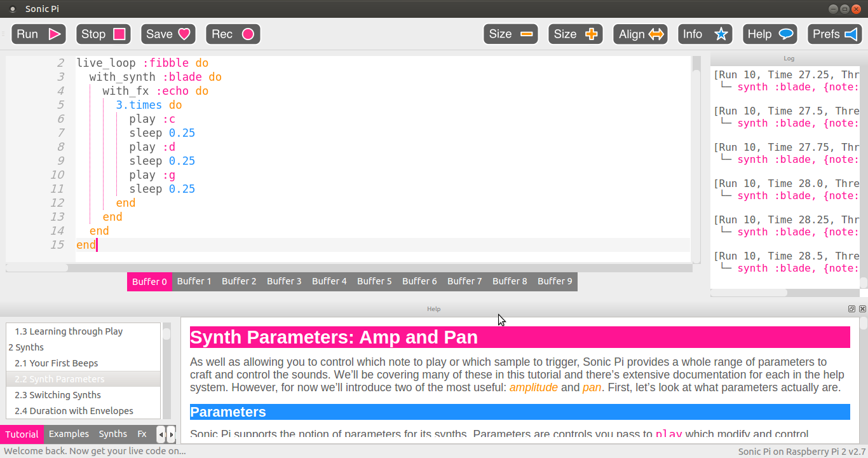Click 'sleep 0.25' on line 11
The width and height of the screenshot is (868, 458).
pos(162,189)
